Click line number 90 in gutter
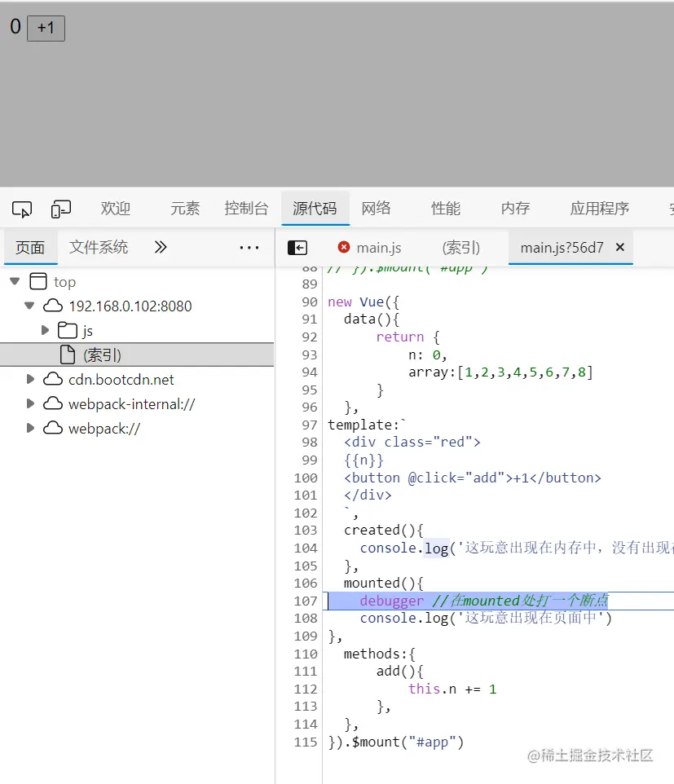The image size is (674, 784). (x=310, y=302)
